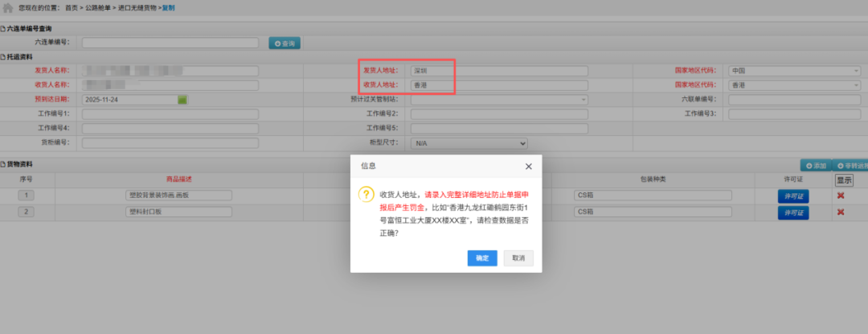This screenshot has height=334, width=868.
Task: Click the 确定 button in the dialog
Action: point(482,258)
